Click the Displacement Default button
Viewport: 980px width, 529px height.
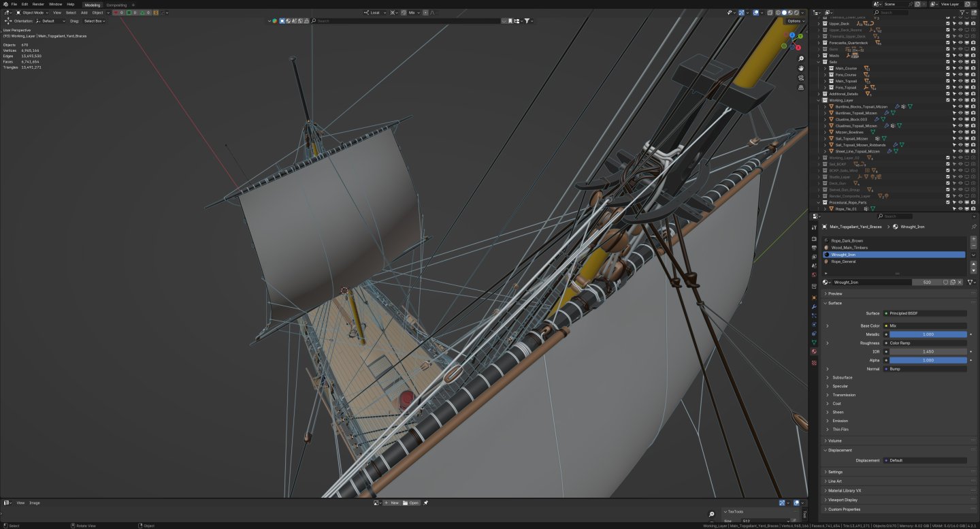[x=925, y=460]
